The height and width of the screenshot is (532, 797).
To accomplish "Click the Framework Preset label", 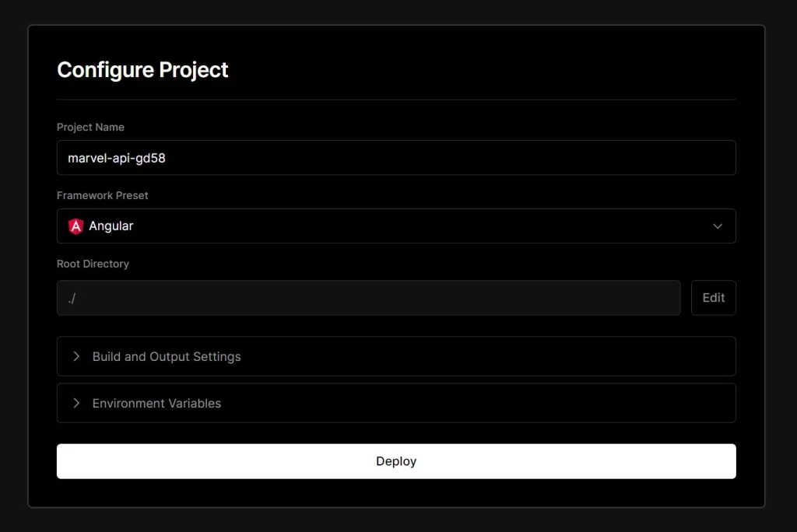I will pyautogui.click(x=102, y=195).
